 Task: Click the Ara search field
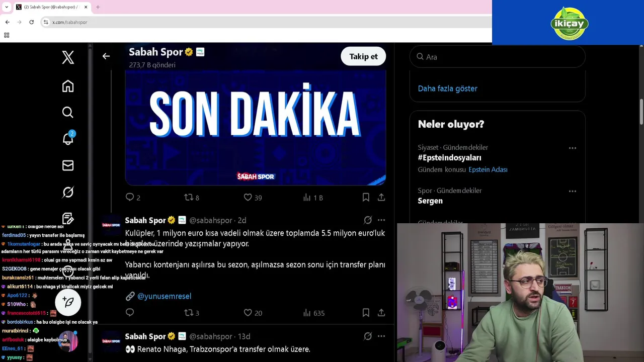click(497, 57)
